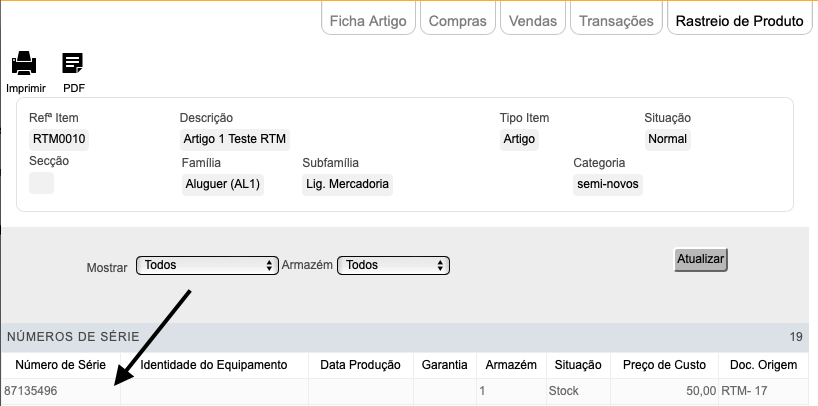Export via the PDF document icon
Viewport: 818px width, 406px height.
coord(73,63)
